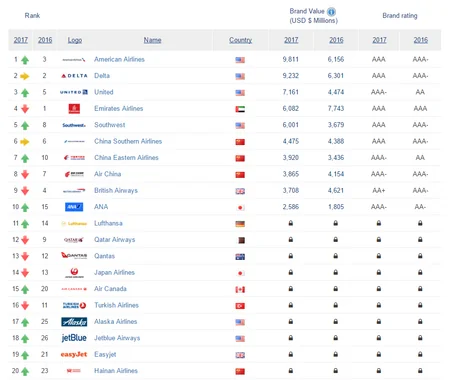Click the Brand Value info icon
Viewport: 450px width, 380px height.
click(x=331, y=12)
